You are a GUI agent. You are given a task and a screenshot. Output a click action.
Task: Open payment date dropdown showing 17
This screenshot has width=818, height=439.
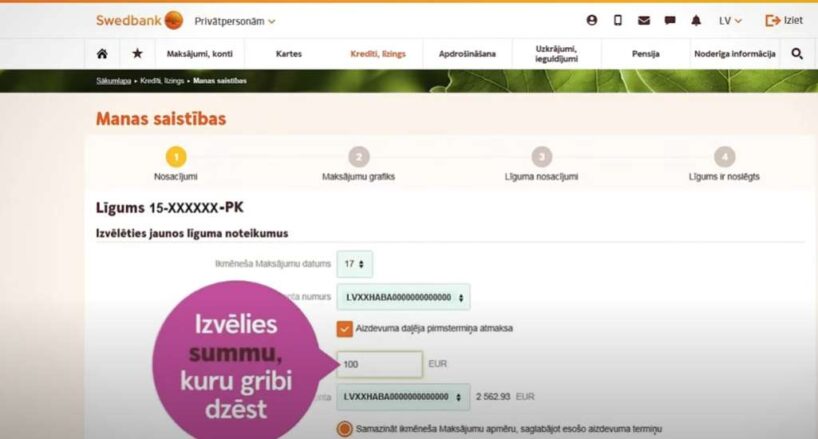355,264
